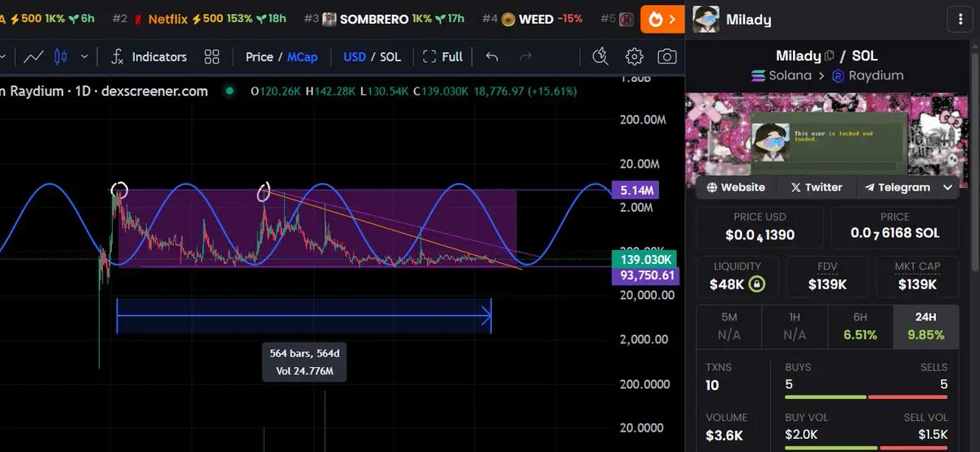Select the 5M timeframe tab
Screen dimensions: 980x452
point(728,327)
